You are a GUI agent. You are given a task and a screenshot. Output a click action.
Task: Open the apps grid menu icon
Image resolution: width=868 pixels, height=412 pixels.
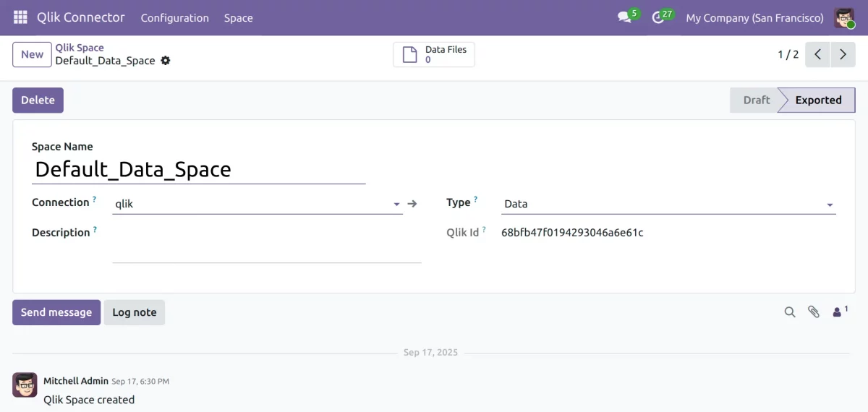tap(20, 17)
